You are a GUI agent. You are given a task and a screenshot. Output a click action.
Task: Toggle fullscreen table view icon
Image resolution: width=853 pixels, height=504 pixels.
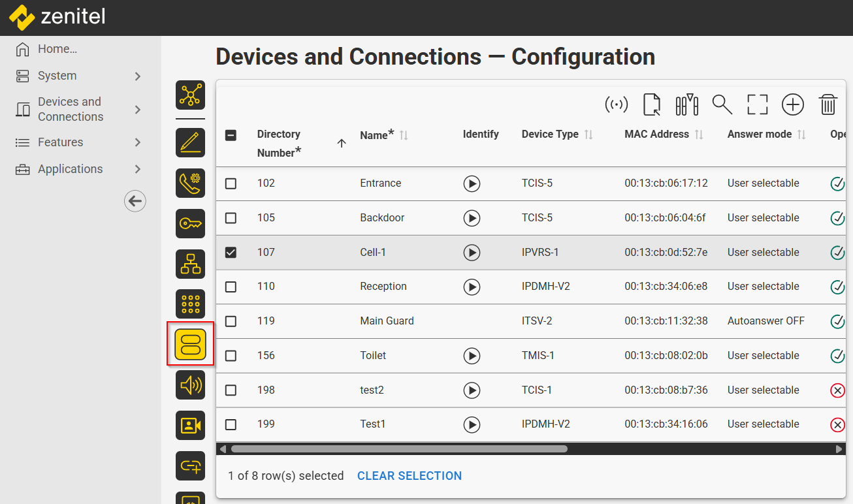[x=758, y=104]
